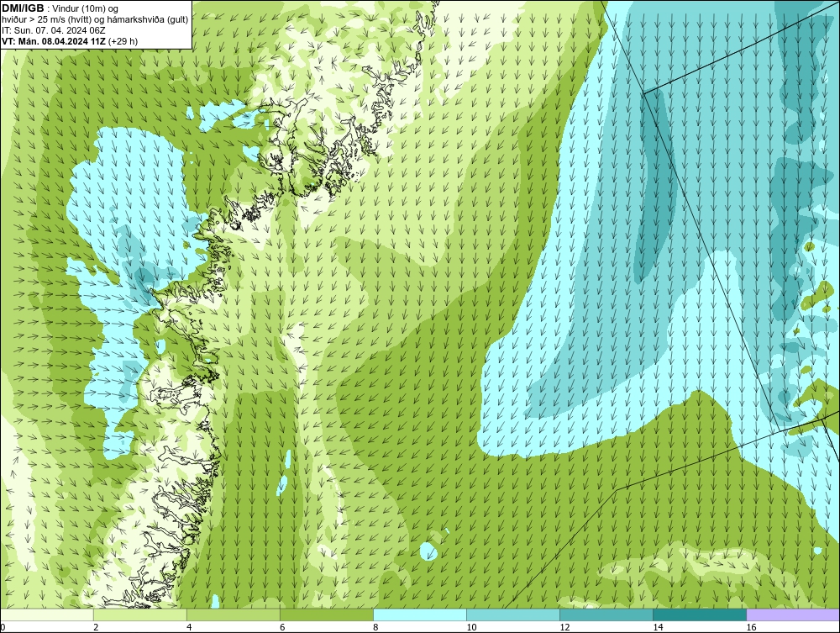Image resolution: width=840 pixels, height=633 pixels.
Task: Click the legend value label '10'
Action: [471, 627]
